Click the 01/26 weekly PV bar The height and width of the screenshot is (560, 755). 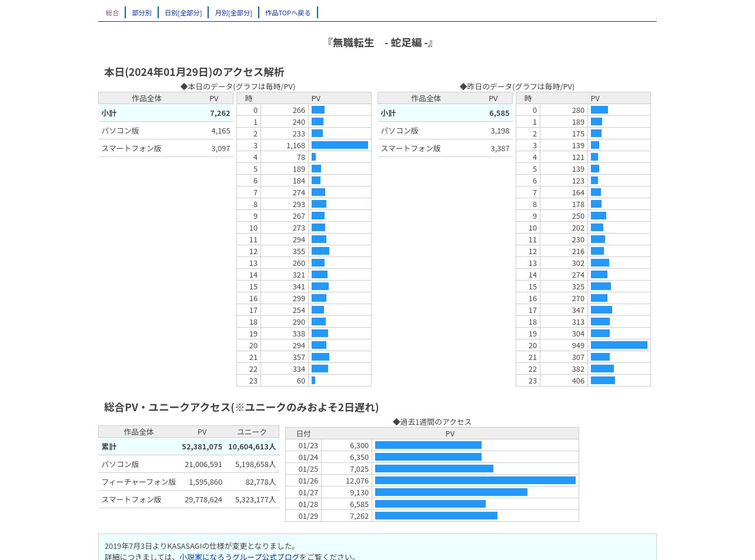tap(475, 481)
